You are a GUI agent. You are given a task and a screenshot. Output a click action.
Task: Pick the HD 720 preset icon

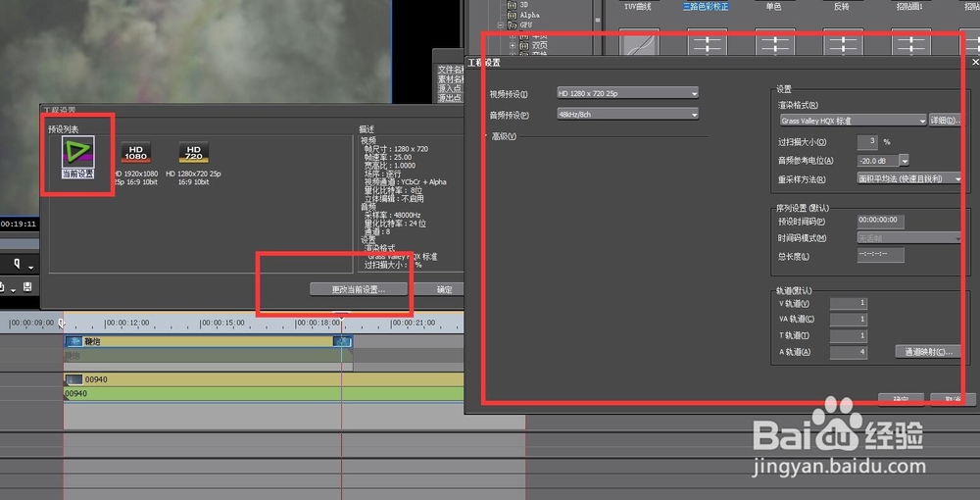193,154
